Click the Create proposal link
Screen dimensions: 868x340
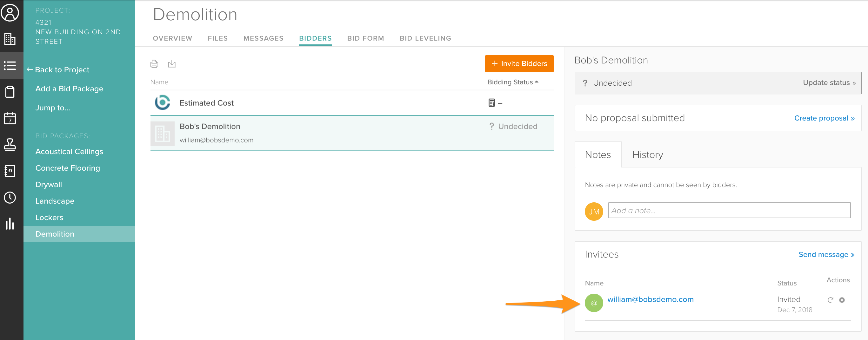pyautogui.click(x=824, y=118)
